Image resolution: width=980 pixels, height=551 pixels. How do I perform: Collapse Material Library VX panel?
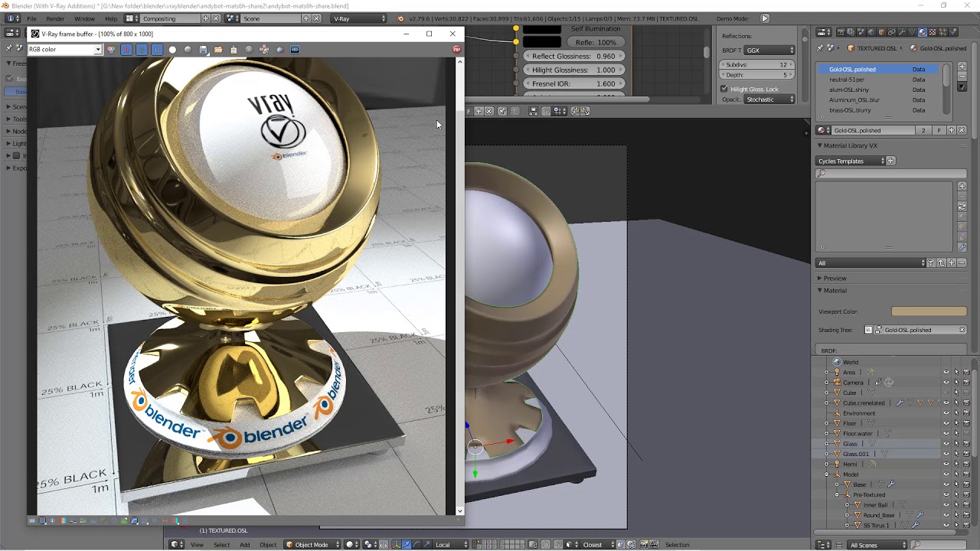point(819,145)
